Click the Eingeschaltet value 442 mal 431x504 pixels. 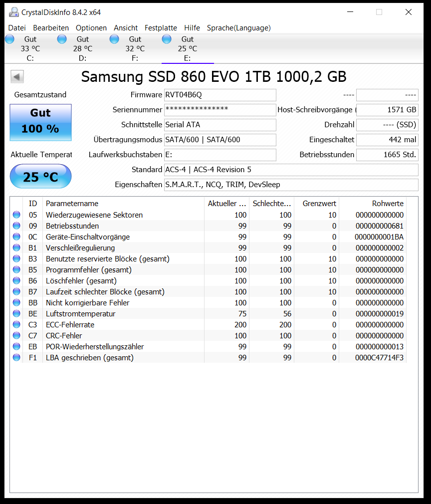[x=387, y=140]
